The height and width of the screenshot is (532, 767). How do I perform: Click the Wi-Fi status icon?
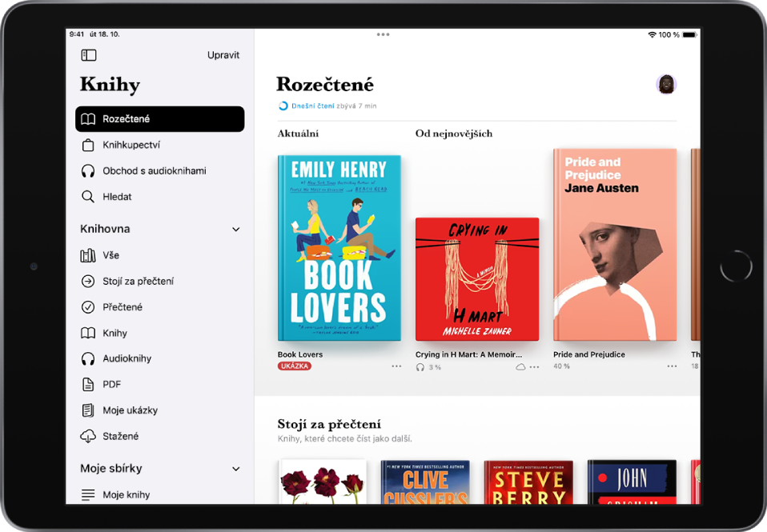tap(652, 34)
